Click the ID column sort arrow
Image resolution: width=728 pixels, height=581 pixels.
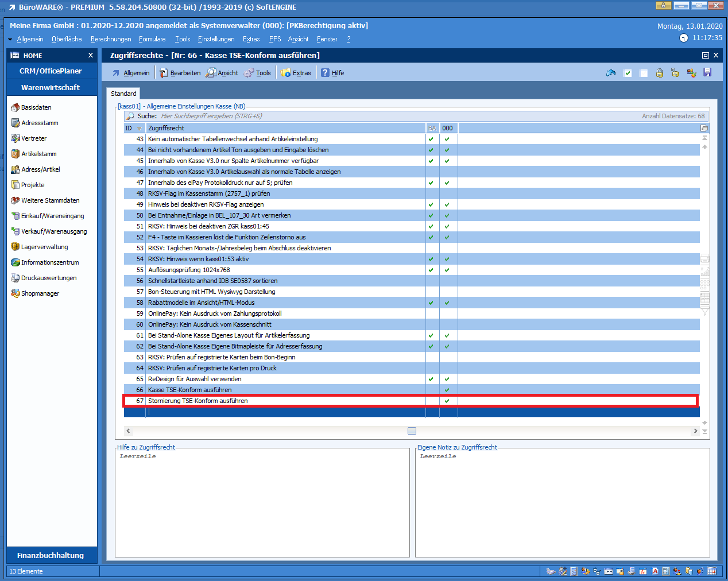pyautogui.click(x=139, y=129)
